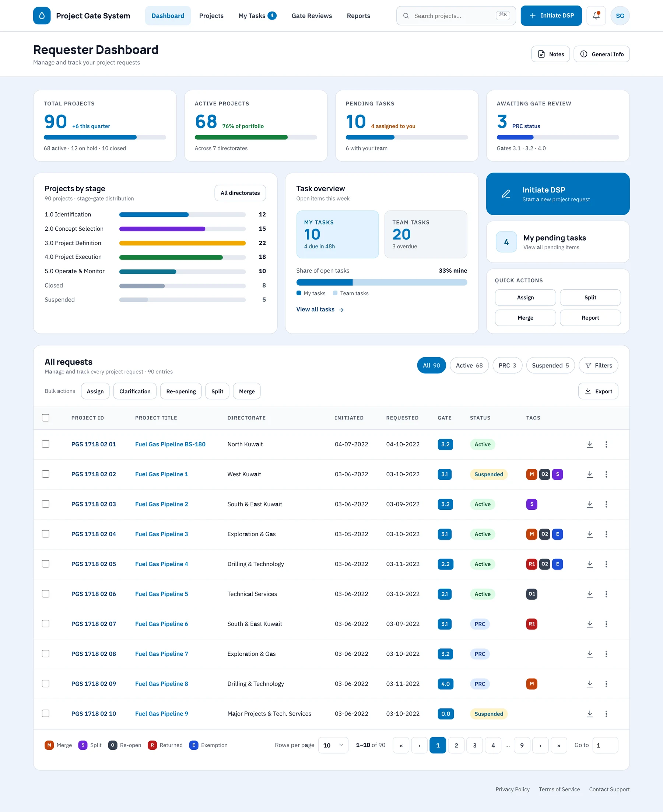The width and height of the screenshot is (663, 812).
Task: Open Notes
Action: (x=550, y=54)
